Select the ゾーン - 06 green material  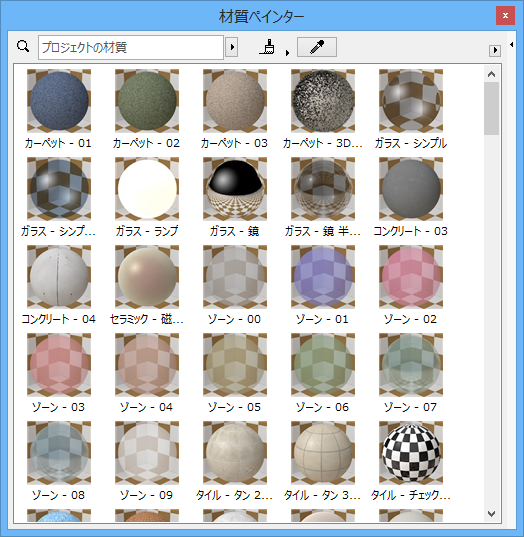323,365
